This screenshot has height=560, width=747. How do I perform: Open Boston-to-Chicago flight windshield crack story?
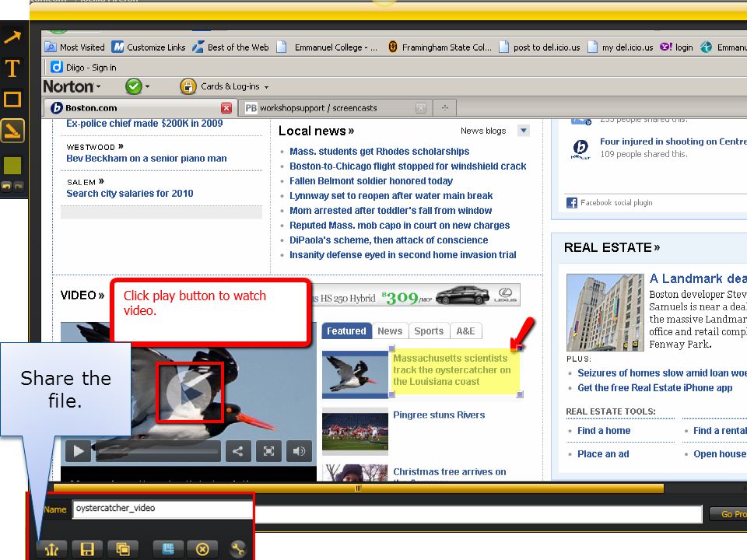[x=408, y=166]
